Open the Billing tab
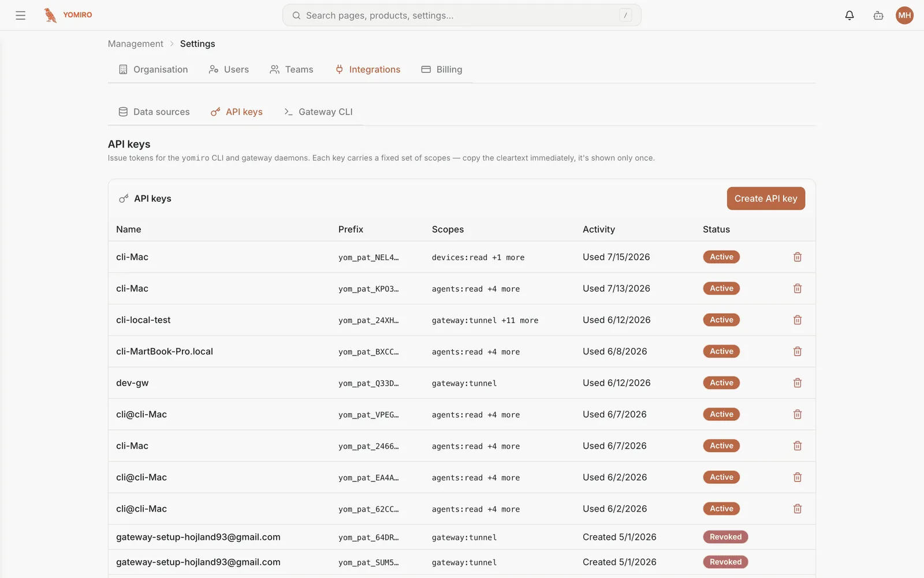This screenshot has height=578, width=924. pyautogui.click(x=442, y=69)
